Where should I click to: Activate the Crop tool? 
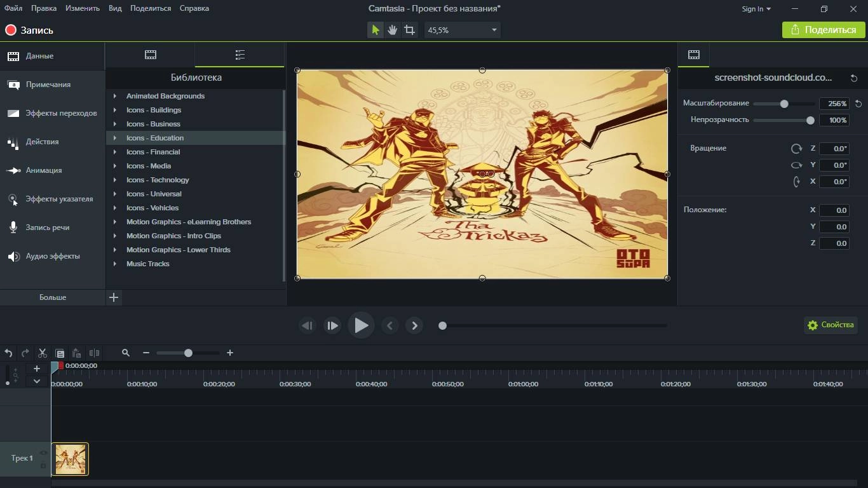(x=410, y=30)
